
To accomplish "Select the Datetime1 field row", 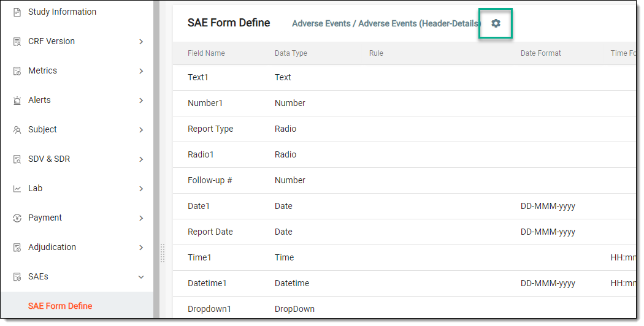I will click(x=405, y=283).
